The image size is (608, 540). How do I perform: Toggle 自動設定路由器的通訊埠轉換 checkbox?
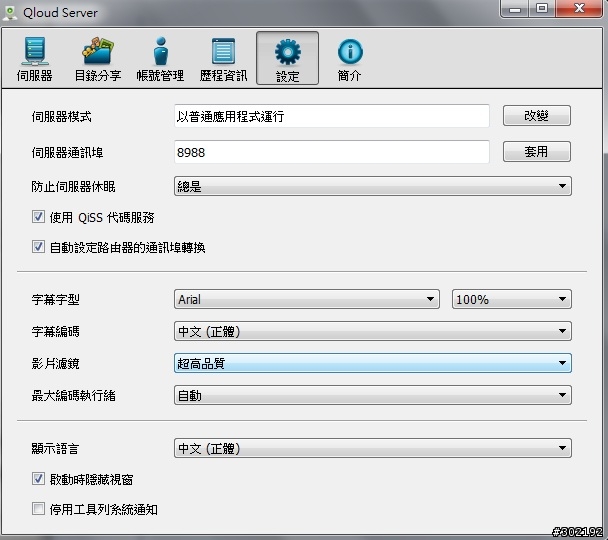(x=38, y=247)
